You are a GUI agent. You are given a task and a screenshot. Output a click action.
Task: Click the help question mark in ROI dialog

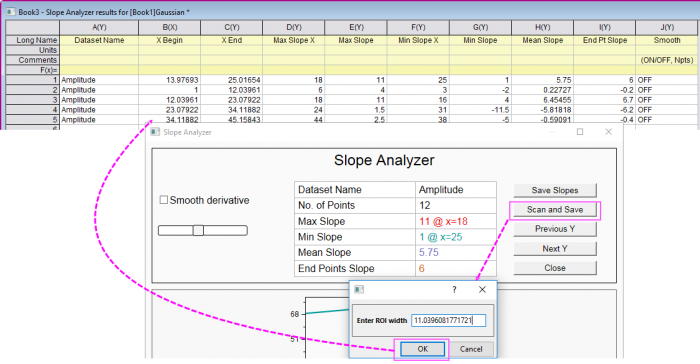coord(454,289)
